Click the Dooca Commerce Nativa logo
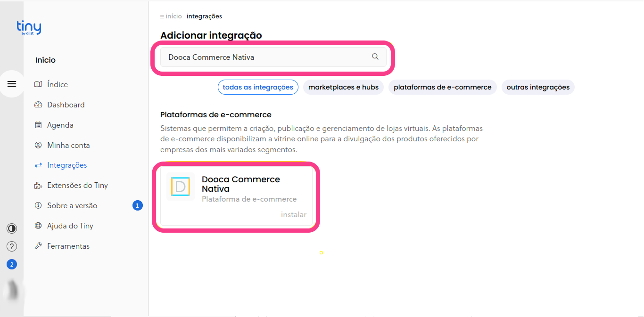This screenshot has width=644, height=317. [180, 187]
